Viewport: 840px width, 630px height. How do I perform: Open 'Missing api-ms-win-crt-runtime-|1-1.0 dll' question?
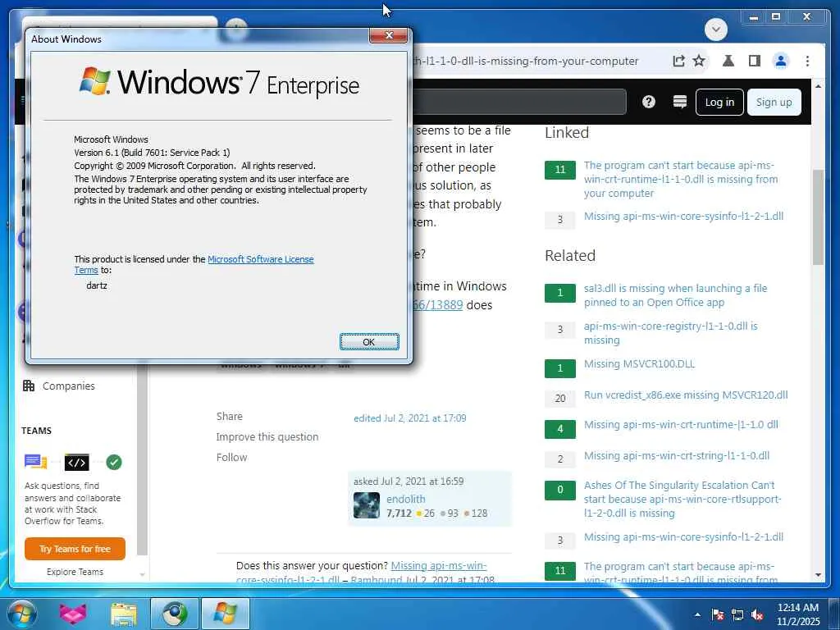coord(681,424)
